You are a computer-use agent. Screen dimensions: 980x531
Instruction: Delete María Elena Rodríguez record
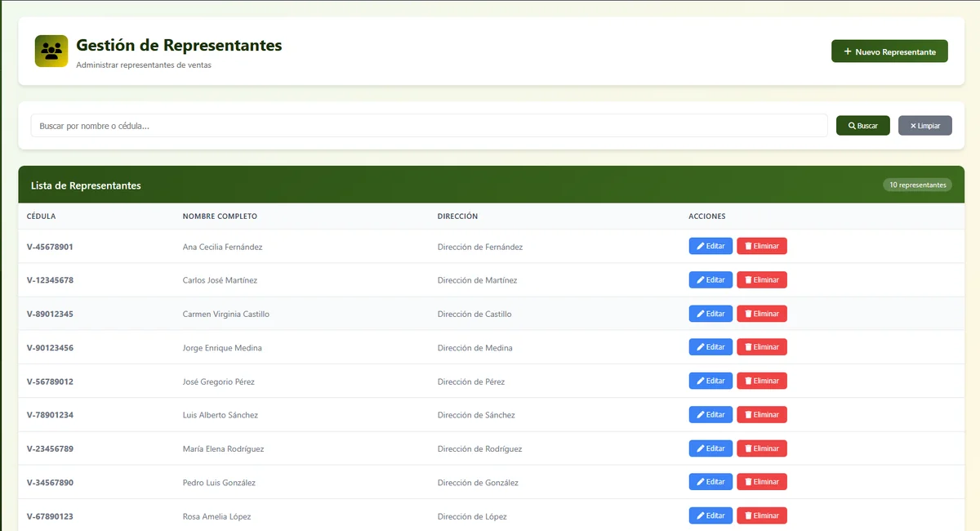(x=762, y=448)
